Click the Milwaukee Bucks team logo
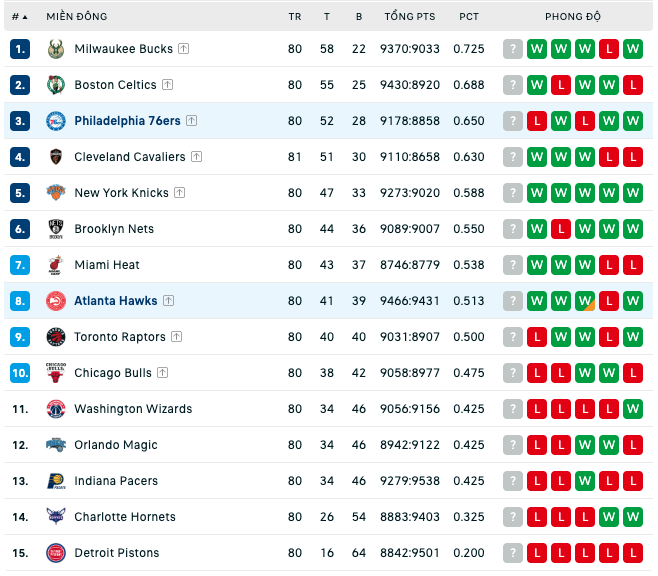658x576 pixels. click(x=56, y=49)
